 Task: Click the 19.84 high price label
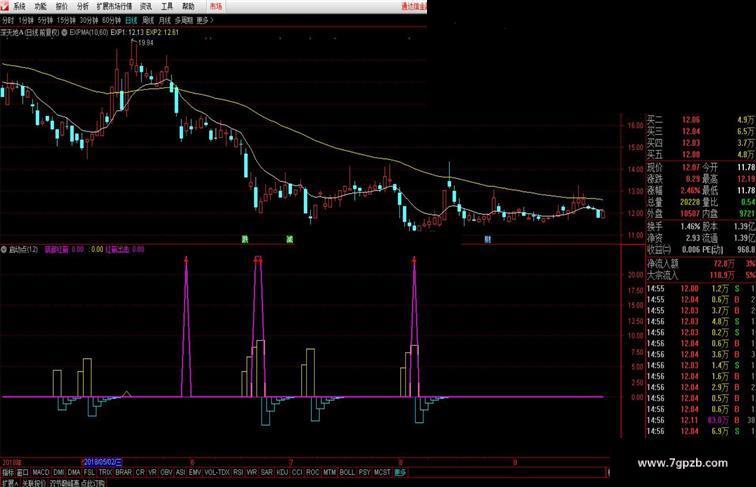(145, 43)
